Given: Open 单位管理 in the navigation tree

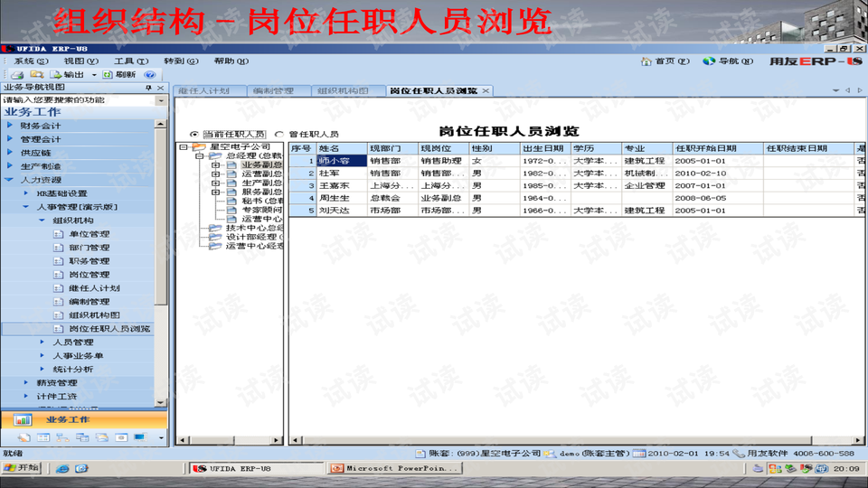Looking at the screenshot, I should pyautogui.click(x=89, y=234).
